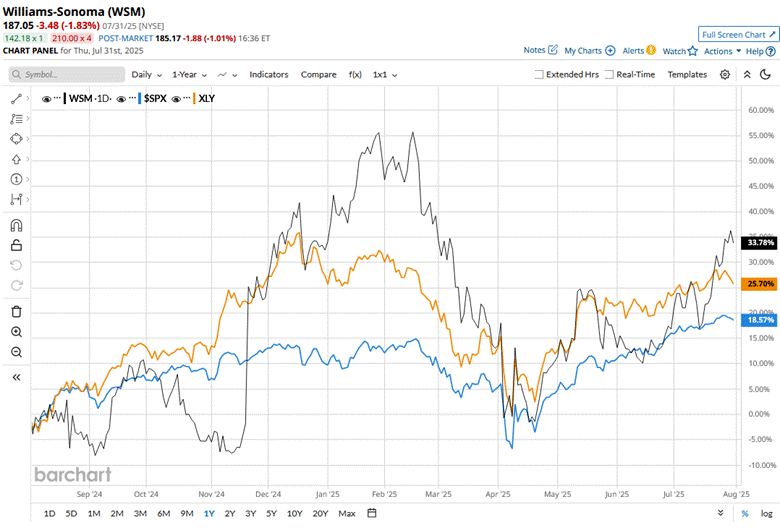
Task: Click the 25.70% XLY value label
Action: point(760,284)
